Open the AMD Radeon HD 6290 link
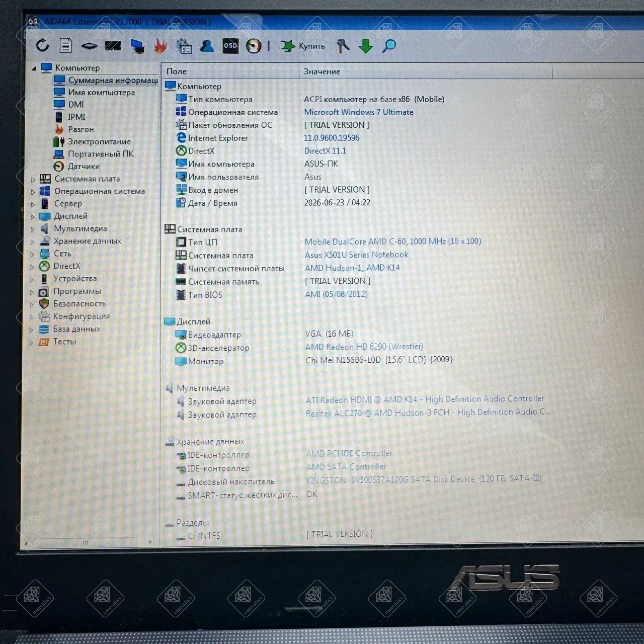 coord(364,347)
